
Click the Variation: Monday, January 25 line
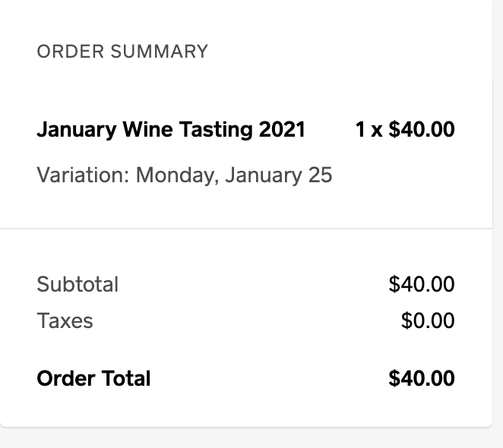[184, 175]
